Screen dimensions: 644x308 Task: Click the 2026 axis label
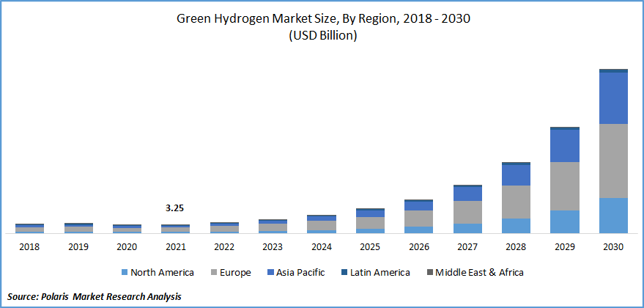[419, 247]
